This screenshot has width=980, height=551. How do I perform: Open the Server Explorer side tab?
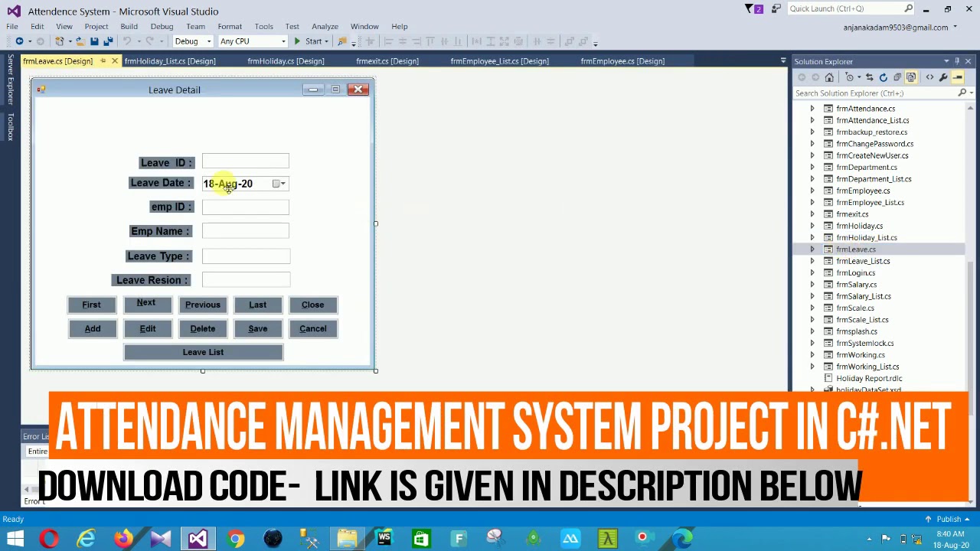click(11, 80)
